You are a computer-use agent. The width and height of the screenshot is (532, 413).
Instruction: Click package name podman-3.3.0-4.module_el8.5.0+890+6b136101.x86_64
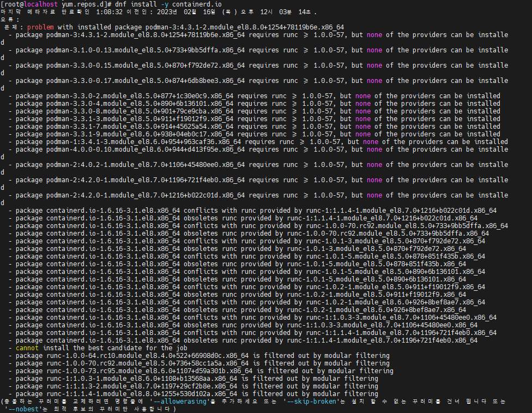[x=140, y=104]
